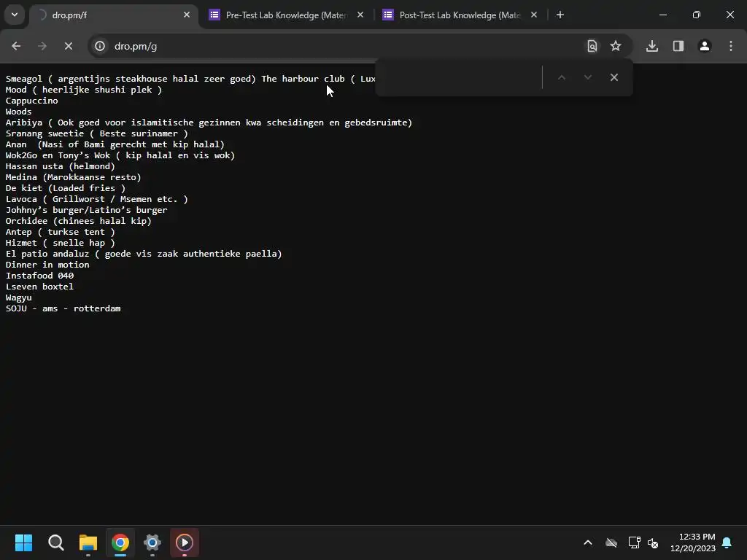The height and width of the screenshot is (560, 747).
Task: Go back to previous page
Action: 16,46
